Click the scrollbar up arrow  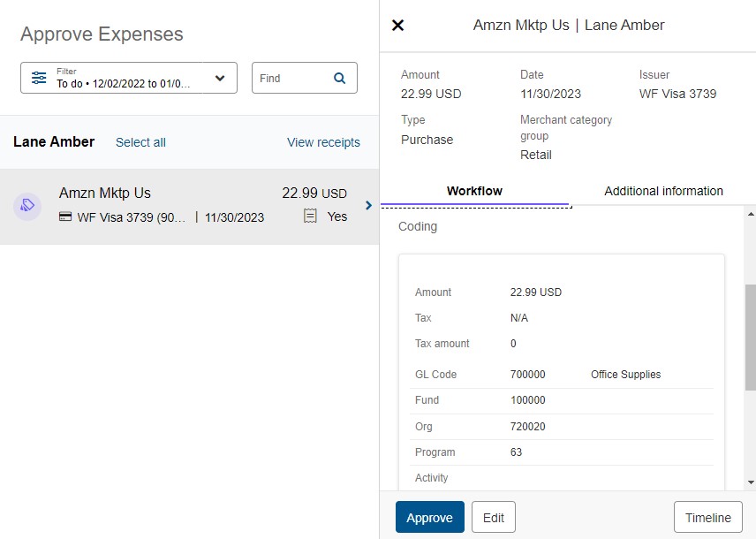(x=751, y=214)
